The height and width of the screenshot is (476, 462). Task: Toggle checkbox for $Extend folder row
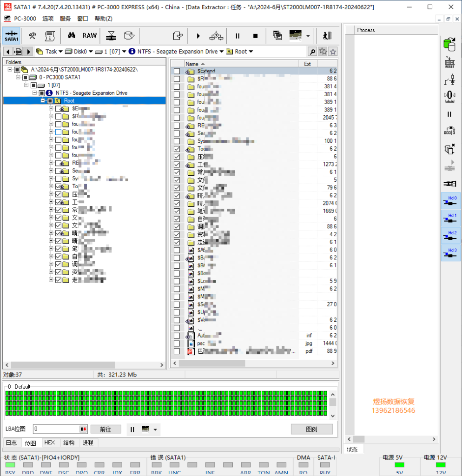(177, 71)
